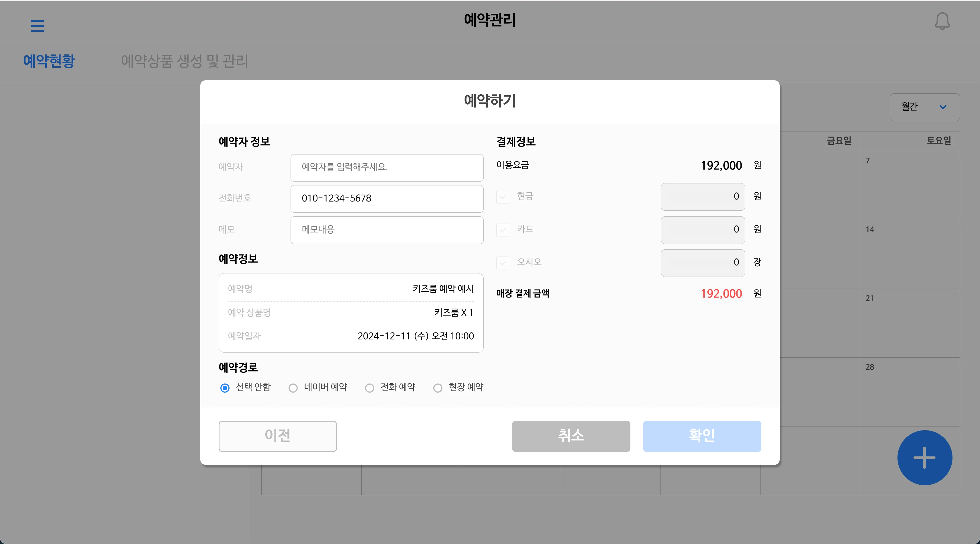The width and height of the screenshot is (980, 544).
Task: Open the 예약상품 생성 및 관리 tab
Action: coord(185,61)
